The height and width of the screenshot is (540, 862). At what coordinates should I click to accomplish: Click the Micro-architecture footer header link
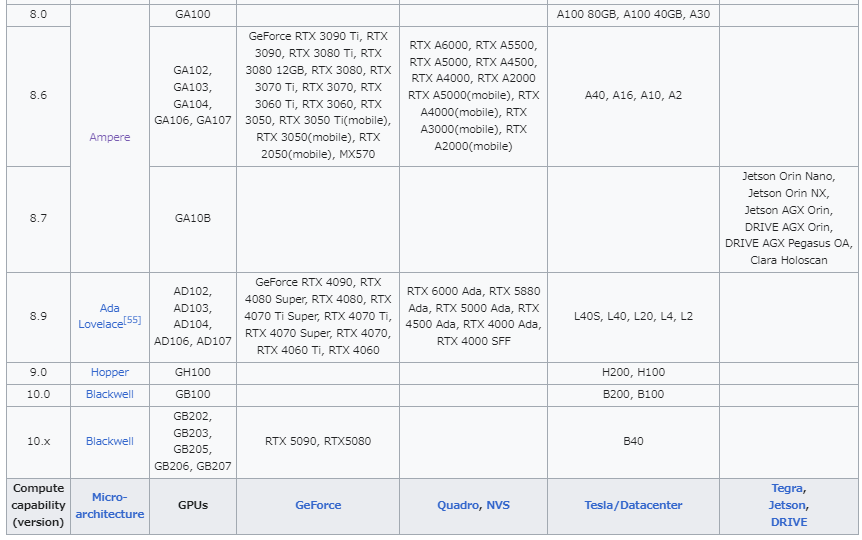click(109, 505)
